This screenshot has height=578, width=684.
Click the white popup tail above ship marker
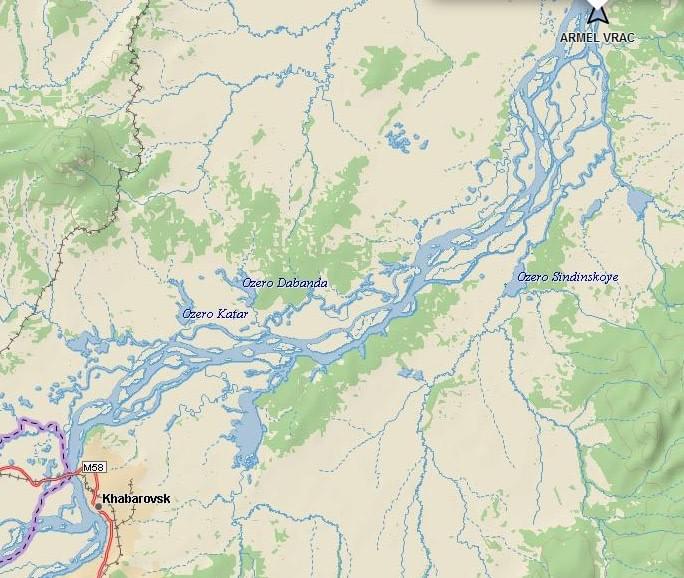[598, 4]
